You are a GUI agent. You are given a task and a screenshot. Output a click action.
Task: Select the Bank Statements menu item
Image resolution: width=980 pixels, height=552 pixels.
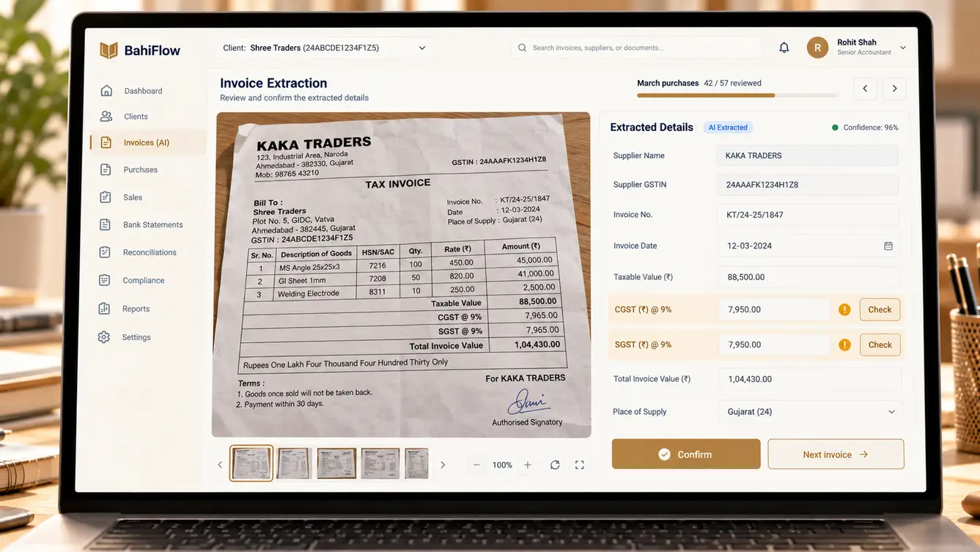click(152, 225)
